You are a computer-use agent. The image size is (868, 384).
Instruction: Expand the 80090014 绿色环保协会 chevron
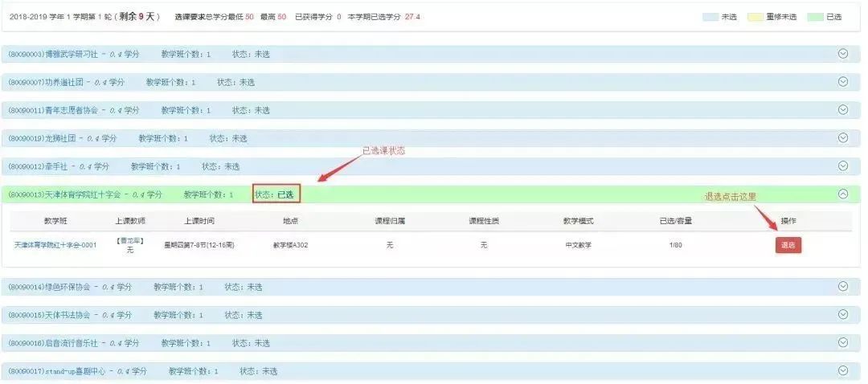843,286
